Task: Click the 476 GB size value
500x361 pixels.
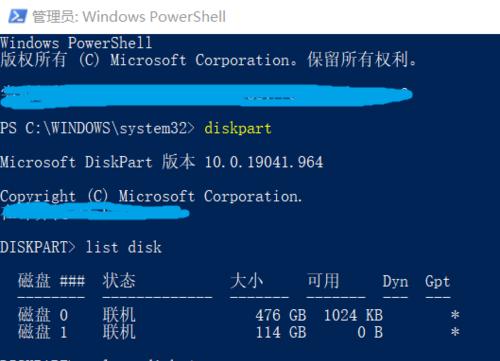Action: coord(281,315)
